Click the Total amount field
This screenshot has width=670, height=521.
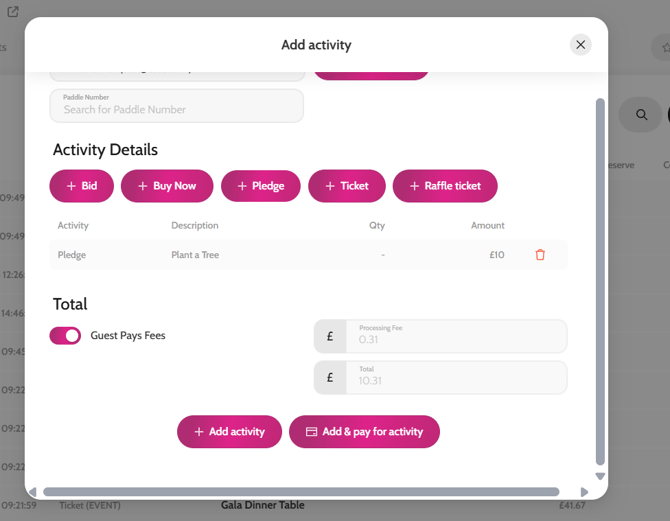pos(455,379)
